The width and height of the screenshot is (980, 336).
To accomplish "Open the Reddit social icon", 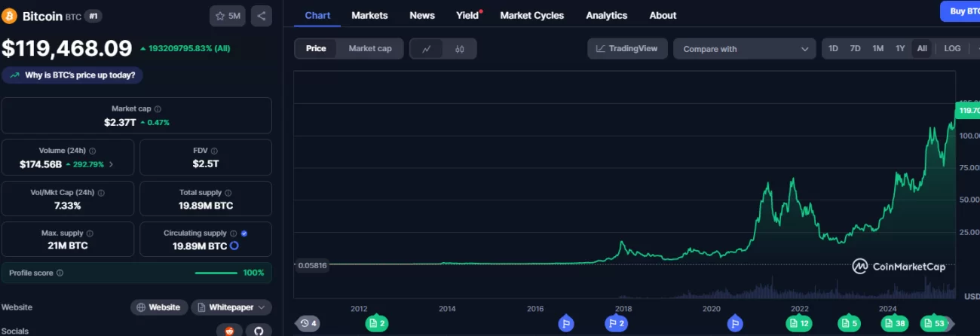I will pyautogui.click(x=230, y=331).
